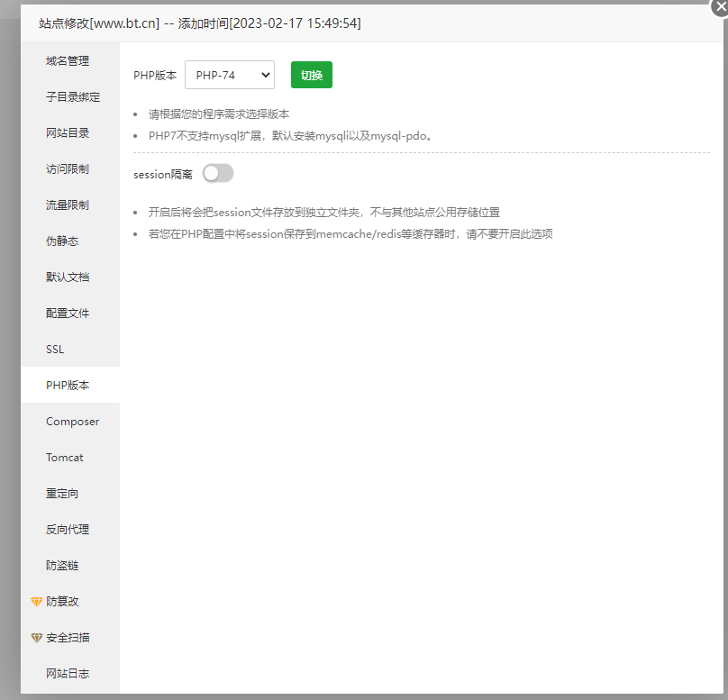
Task: Select the Composer tab
Action: tap(72, 422)
